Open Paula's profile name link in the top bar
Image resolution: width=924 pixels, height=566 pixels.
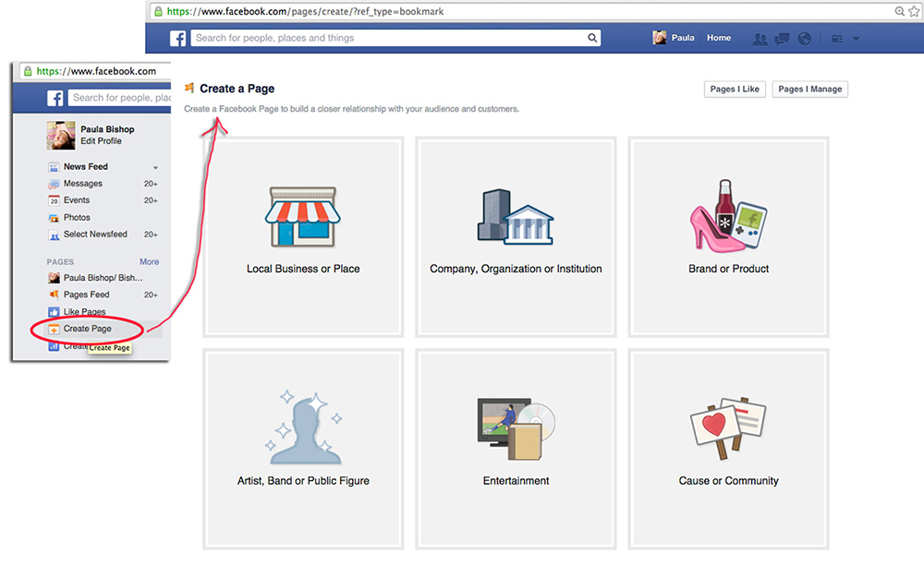[683, 38]
